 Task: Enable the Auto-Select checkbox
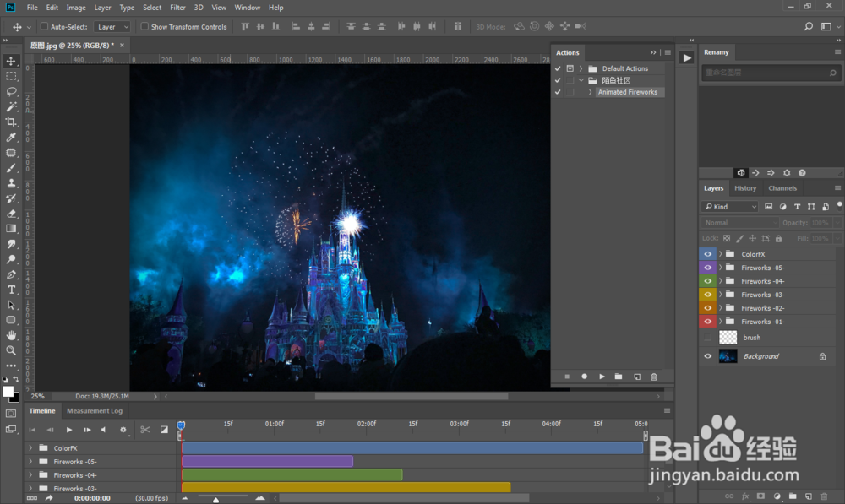click(45, 27)
